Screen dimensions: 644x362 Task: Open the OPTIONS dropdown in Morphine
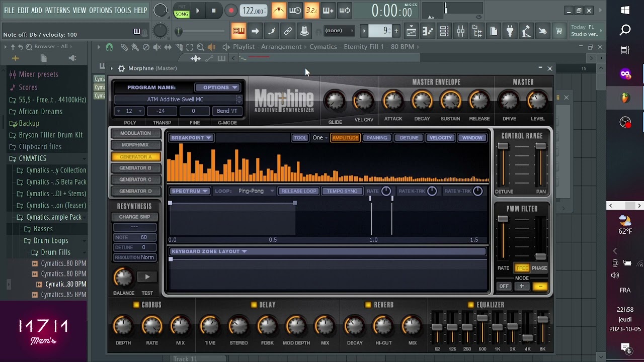[217, 87]
